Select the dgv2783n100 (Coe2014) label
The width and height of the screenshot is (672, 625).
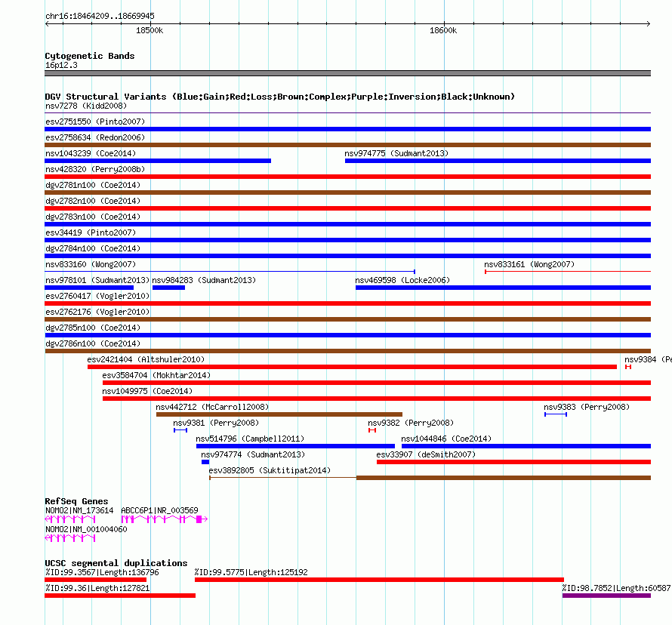point(93,217)
